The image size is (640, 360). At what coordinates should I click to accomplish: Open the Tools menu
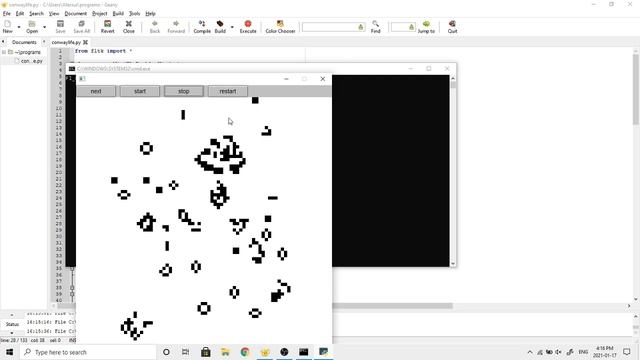pos(134,13)
